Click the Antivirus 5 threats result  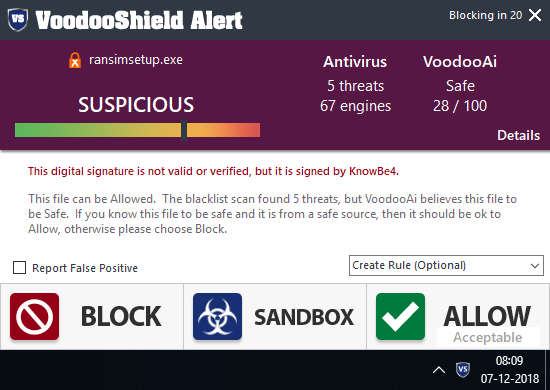tap(355, 84)
